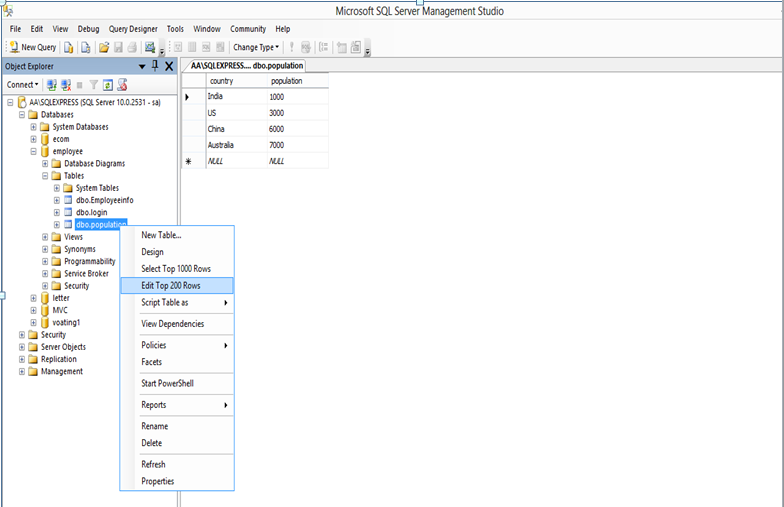Click the Save floppy disk icon
The height and width of the screenshot is (507, 784).
pos(118,48)
